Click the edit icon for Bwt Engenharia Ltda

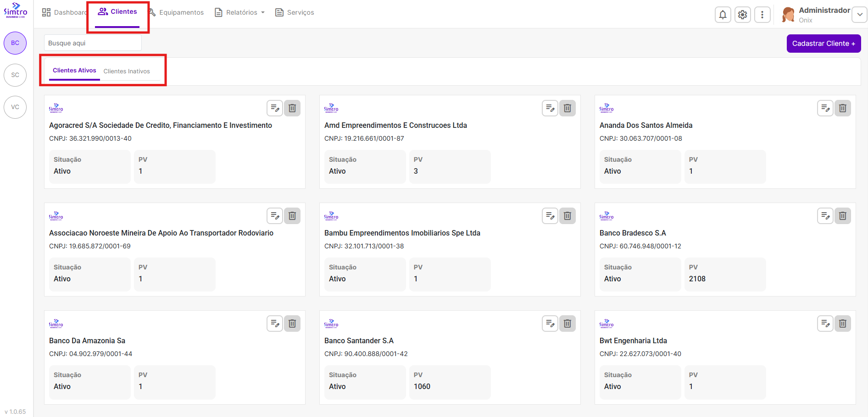click(x=825, y=324)
